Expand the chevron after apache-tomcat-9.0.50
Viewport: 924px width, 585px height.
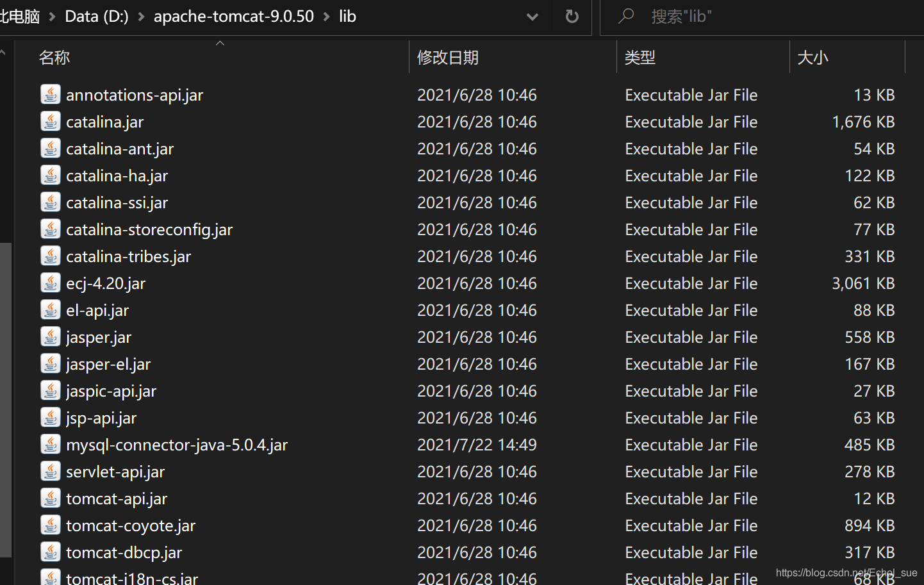[x=326, y=17]
